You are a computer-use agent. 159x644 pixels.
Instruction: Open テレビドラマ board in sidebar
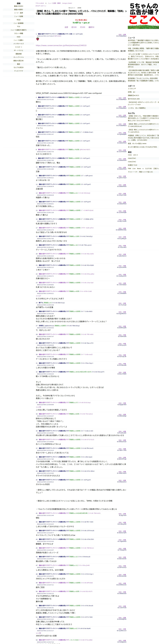(x=19, y=71)
